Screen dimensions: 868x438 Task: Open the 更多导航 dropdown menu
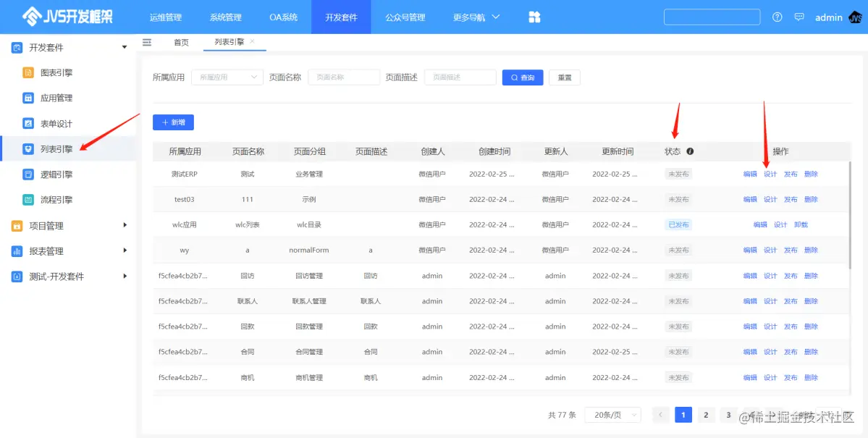[x=476, y=17]
